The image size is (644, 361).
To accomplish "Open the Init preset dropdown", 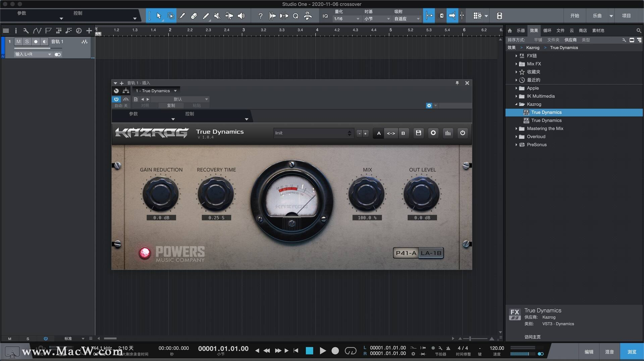I will (313, 133).
